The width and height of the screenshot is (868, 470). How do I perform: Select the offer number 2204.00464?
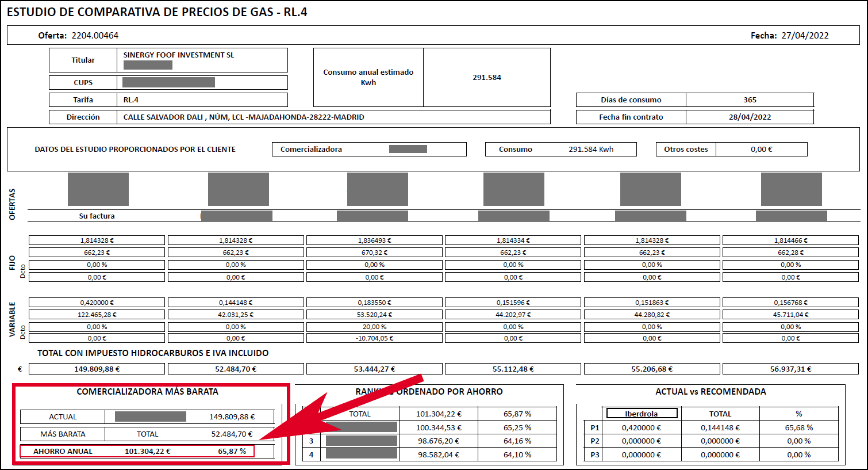(95, 36)
